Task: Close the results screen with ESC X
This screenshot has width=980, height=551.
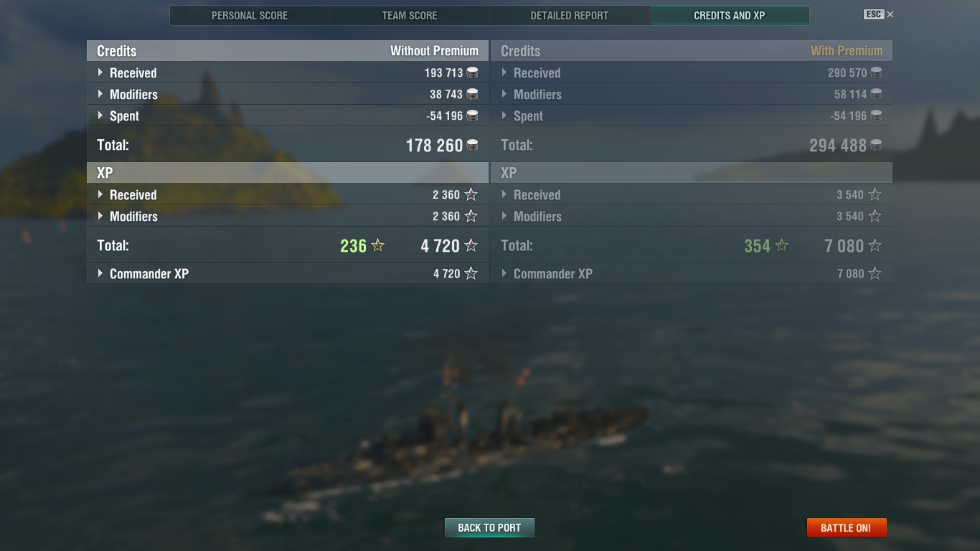Action: pos(880,14)
